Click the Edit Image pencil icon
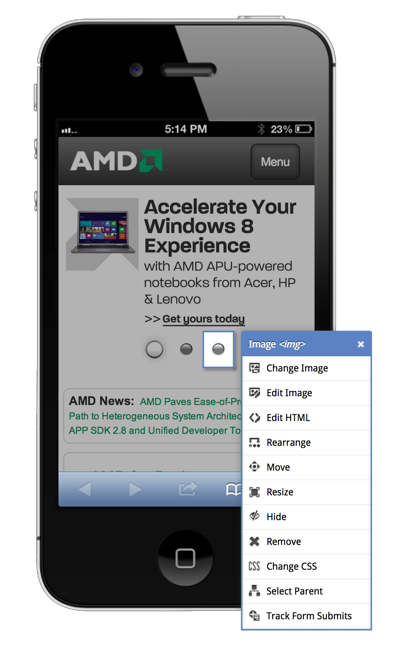The height and width of the screenshot is (658, 400). pyautogui.click(x=254, y=393)
